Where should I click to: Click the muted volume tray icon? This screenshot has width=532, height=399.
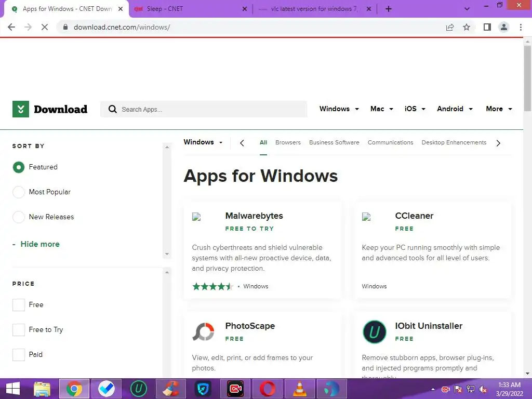pos(483,389)
